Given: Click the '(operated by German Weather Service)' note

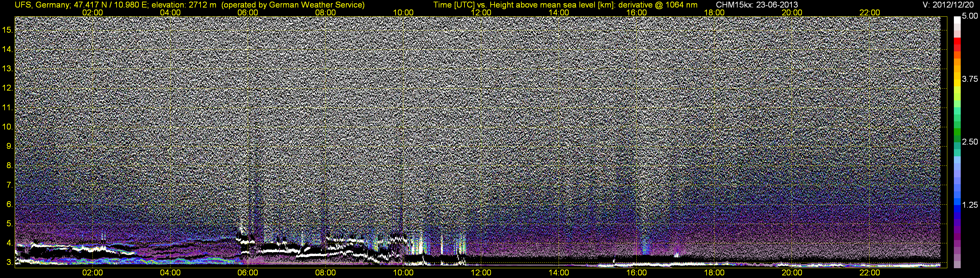Looking at the screenshot, I should pyautogui.click(x=293, y=5).
